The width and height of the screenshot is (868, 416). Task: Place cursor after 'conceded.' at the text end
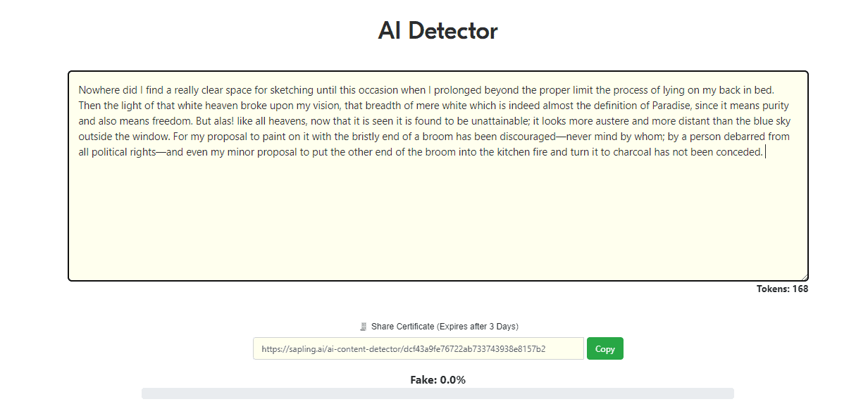click(x=765, y=152)
